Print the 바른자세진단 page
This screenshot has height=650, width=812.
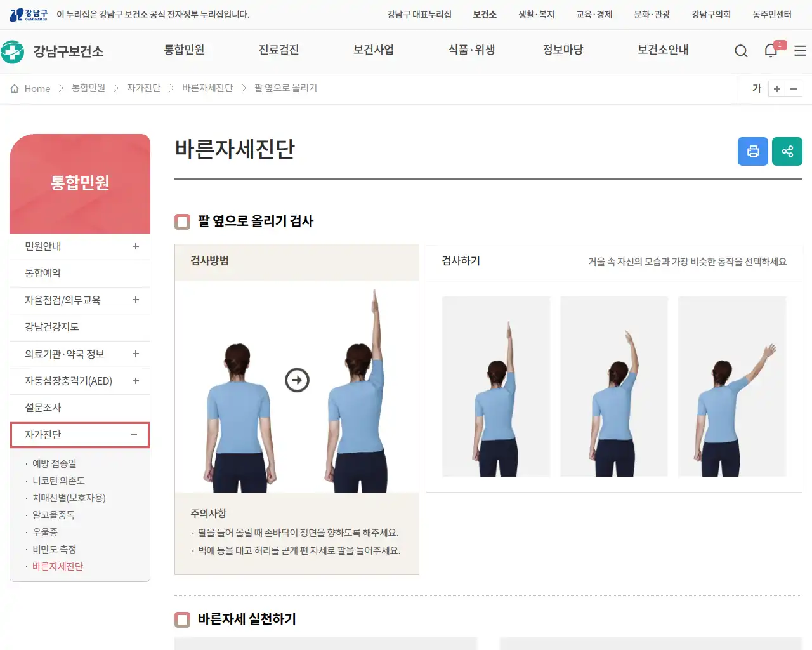point(752,151)
